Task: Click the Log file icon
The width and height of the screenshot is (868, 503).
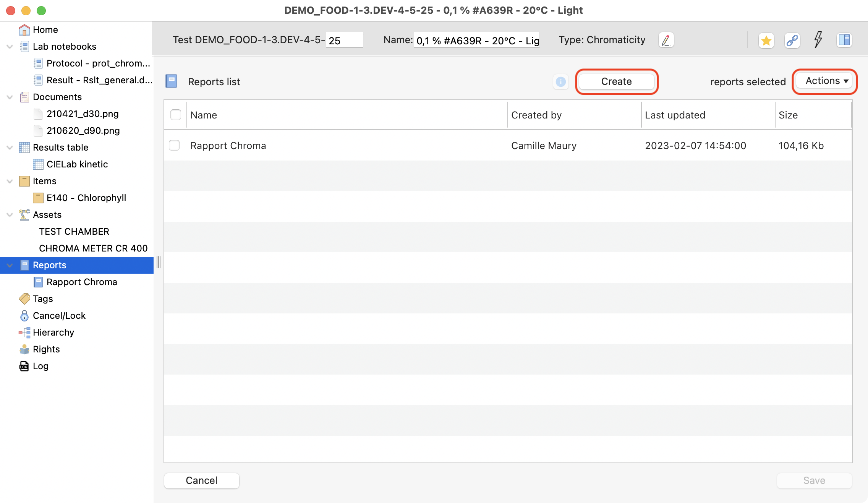Action: 24,366
